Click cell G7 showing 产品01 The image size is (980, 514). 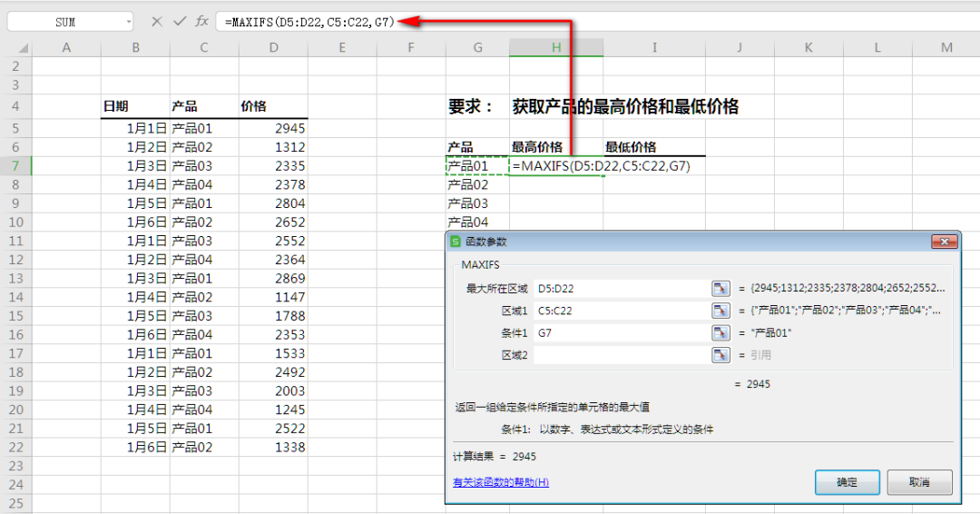click(477, 165)
